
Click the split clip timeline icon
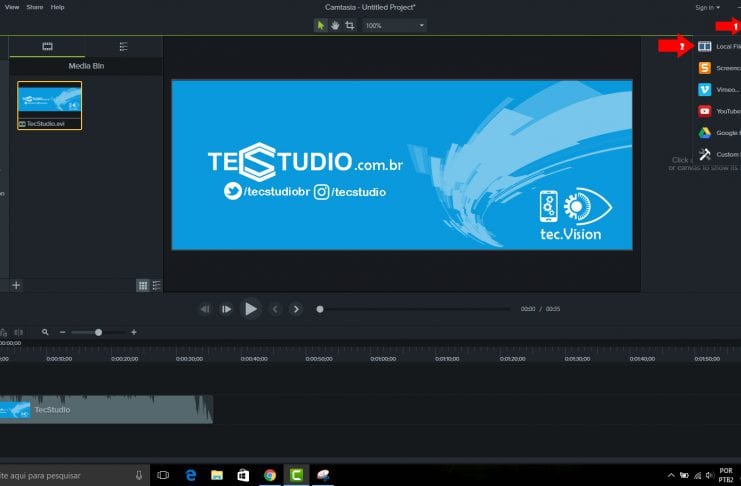point(18,332)
